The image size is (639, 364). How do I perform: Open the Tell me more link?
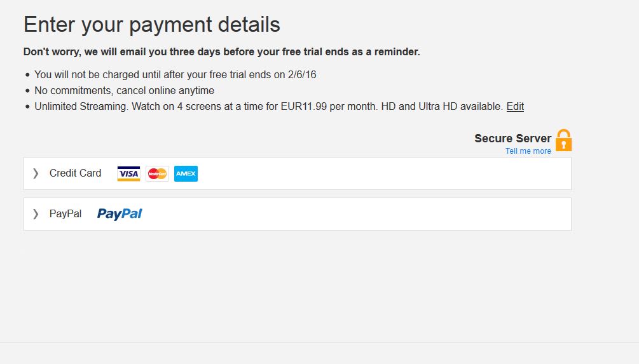[528, 151]
